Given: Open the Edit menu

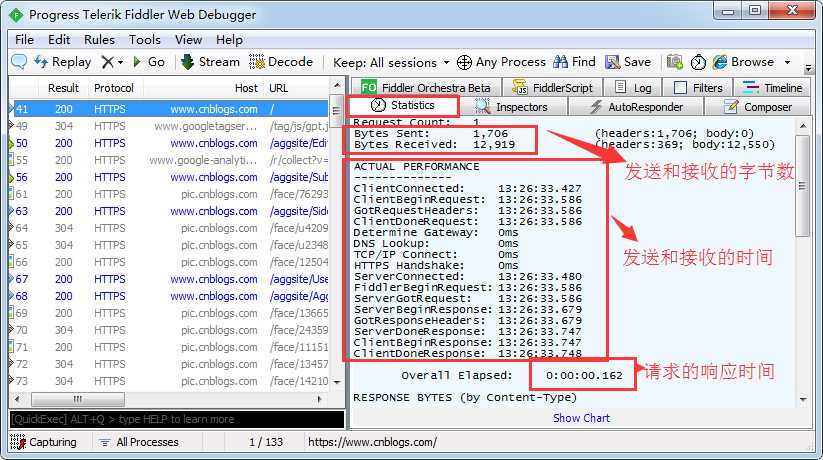Looking at the screenshot, I should tap(59, 40).
